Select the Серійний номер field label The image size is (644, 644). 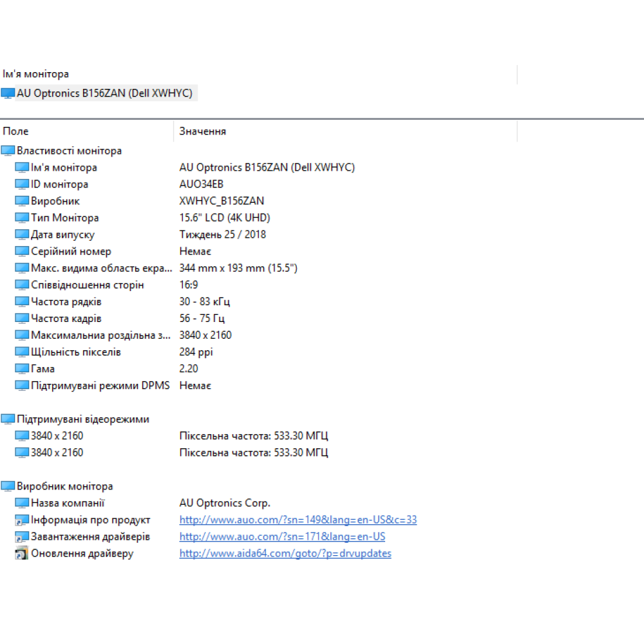71,251
